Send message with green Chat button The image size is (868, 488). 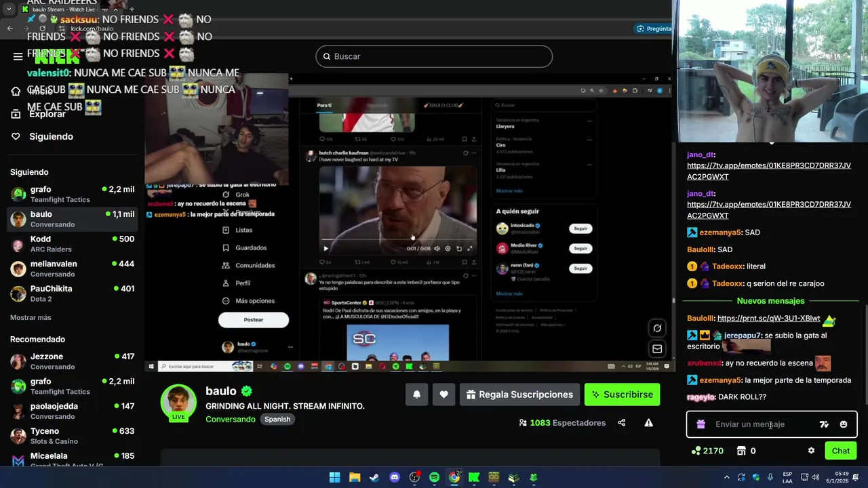[x=841, y=451]
